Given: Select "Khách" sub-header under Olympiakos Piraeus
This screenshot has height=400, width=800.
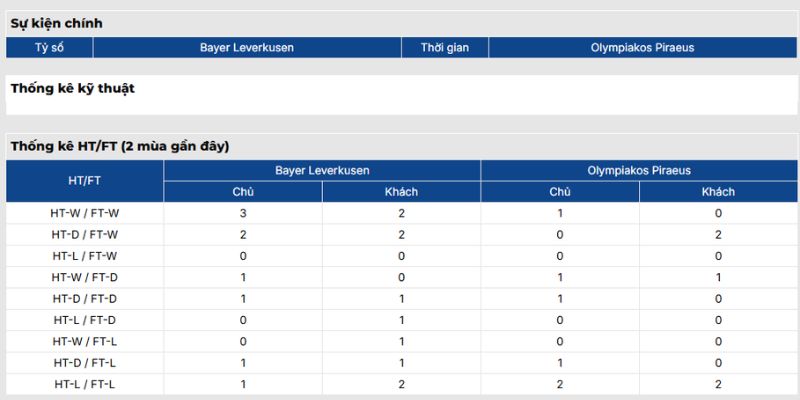Looking at the screenshot, I should (x=718, y=192).
